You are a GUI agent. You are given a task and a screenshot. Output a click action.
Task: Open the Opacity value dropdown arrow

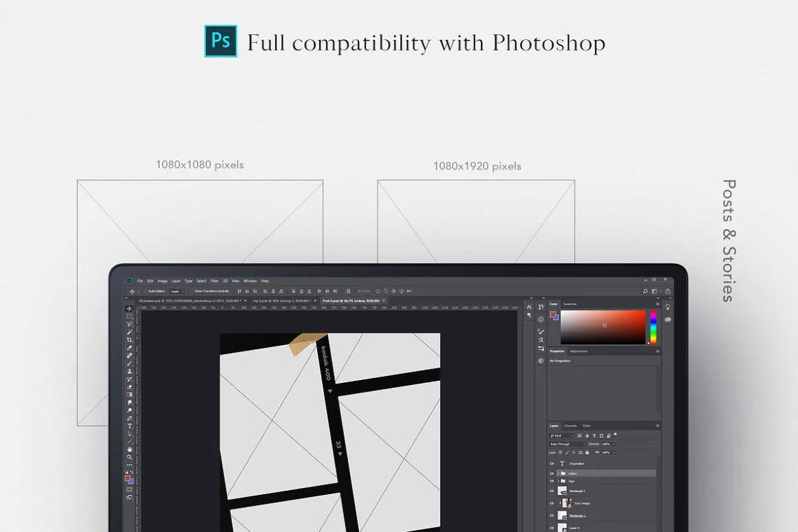[614, 444]
